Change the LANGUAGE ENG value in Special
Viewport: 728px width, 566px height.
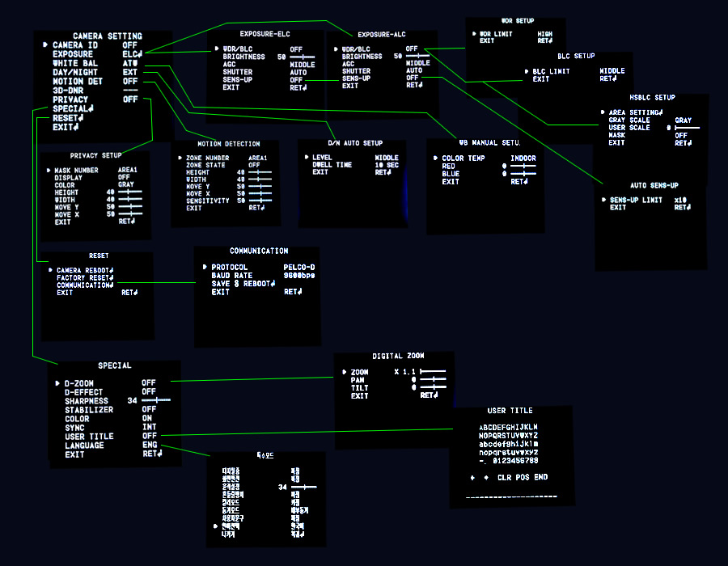(149, 446)
